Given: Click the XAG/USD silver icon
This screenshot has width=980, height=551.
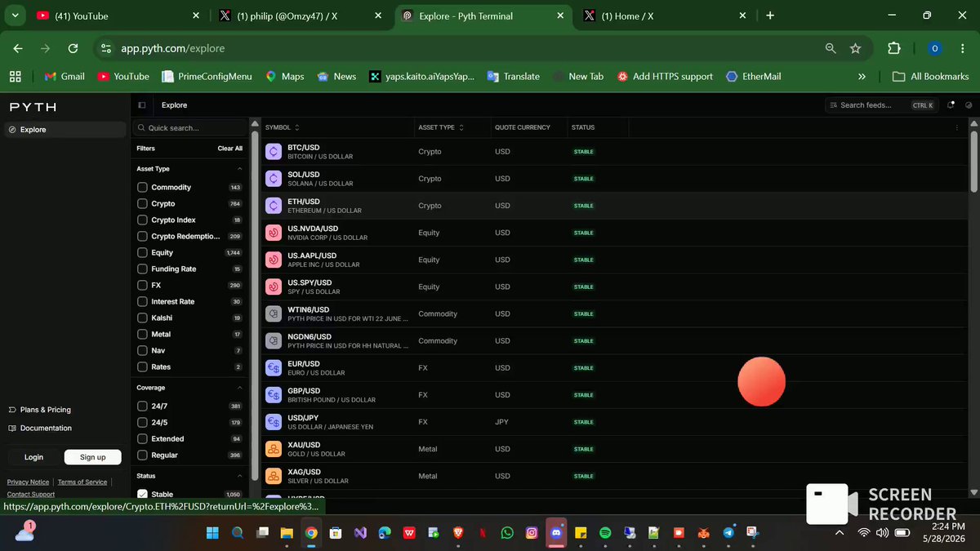Looking at the screenshot, I should [x=274, y=476].
